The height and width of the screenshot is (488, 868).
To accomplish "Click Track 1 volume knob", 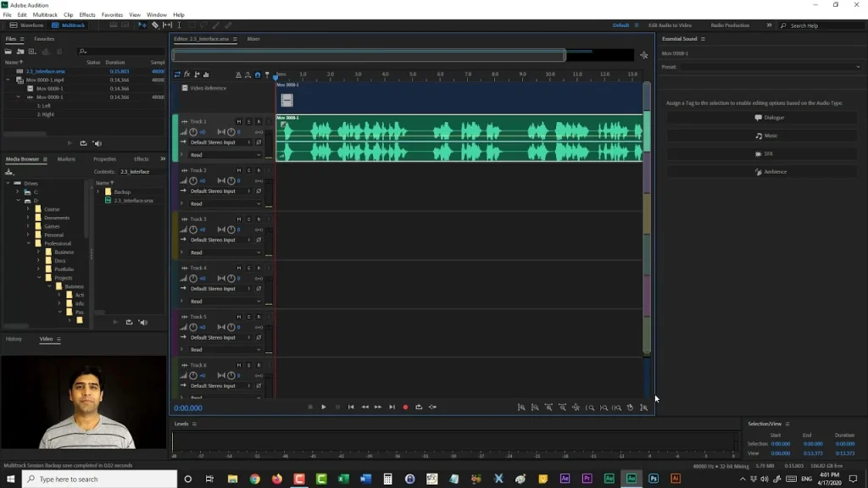I will [x=193, y=132].
